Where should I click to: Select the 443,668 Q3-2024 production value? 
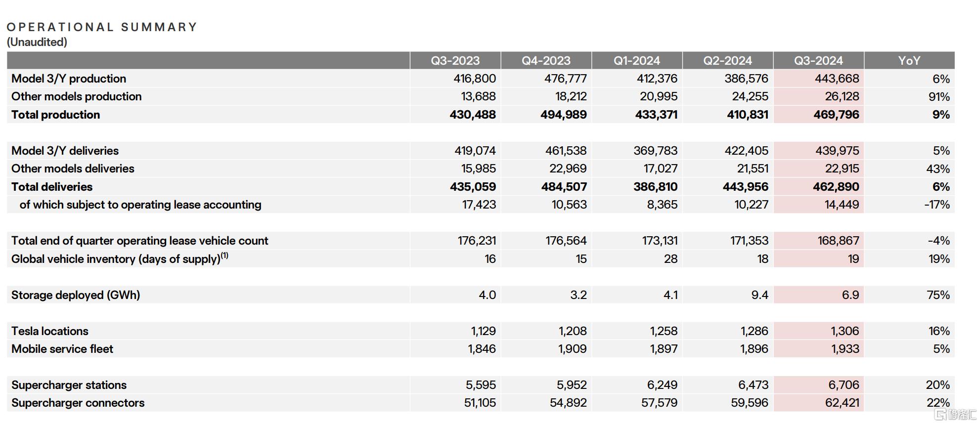coord(837,79)
